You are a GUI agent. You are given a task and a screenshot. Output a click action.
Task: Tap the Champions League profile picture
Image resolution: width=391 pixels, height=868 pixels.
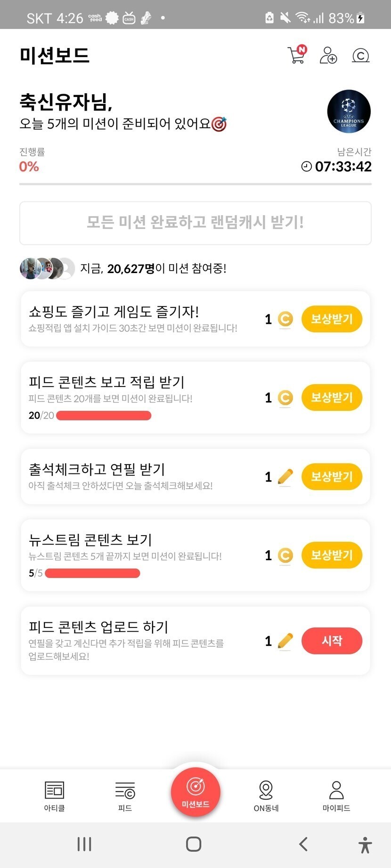[349, 112]
